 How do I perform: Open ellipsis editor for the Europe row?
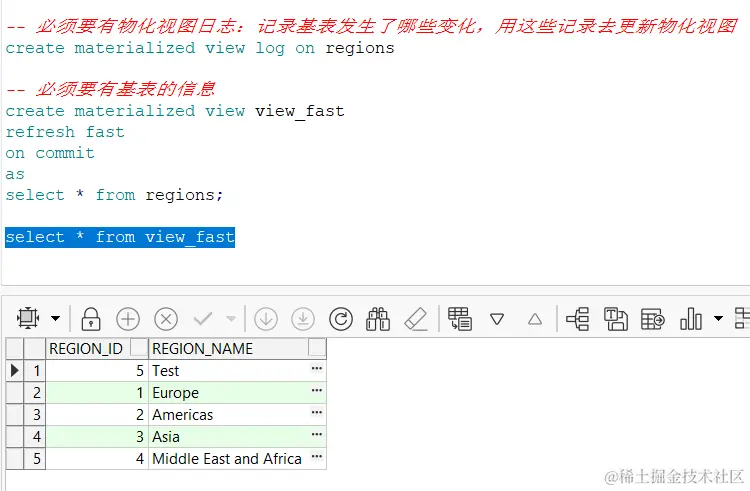[x=317, y=390]
